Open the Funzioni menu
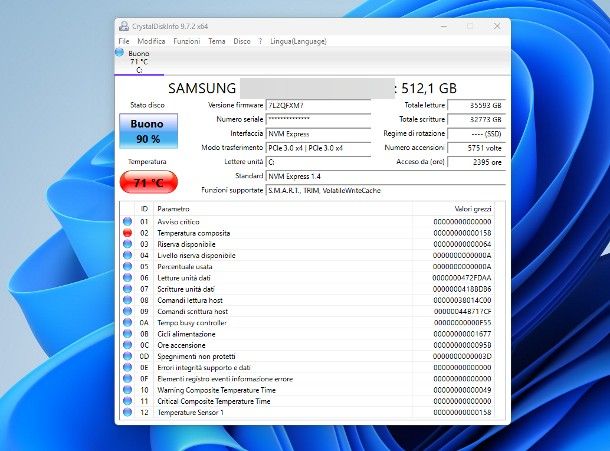Screen dimensions: 610x451 point(187,41)
